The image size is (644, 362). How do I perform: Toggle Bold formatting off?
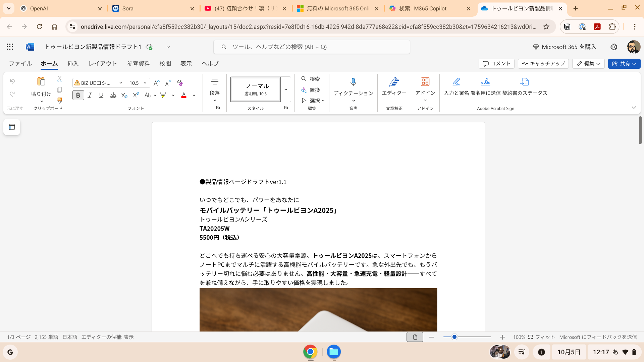click(78, 96)
